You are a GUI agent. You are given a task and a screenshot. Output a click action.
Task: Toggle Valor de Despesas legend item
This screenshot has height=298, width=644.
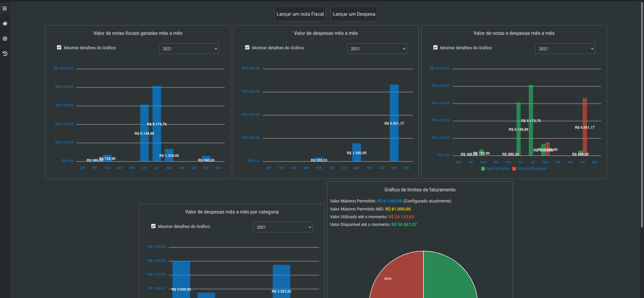click(530, 169)
